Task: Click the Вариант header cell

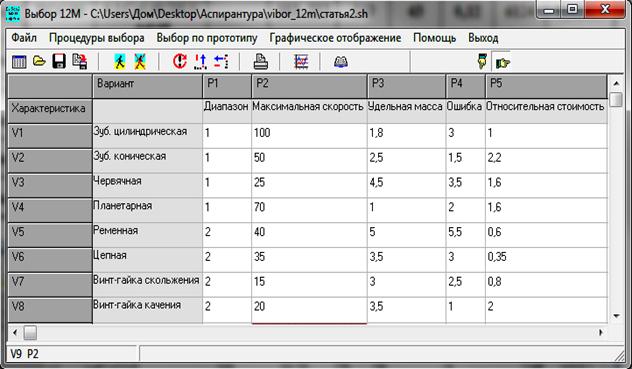Action: [148, 86]
